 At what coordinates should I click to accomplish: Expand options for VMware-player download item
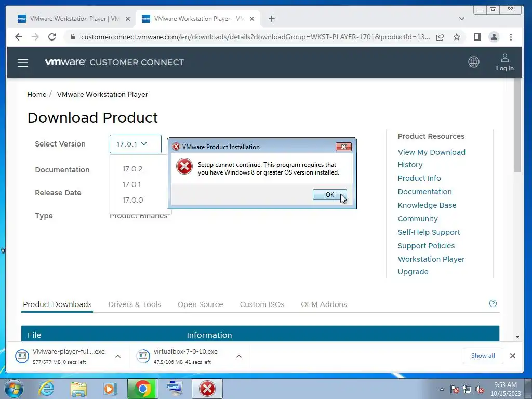(x=118, y=356)
